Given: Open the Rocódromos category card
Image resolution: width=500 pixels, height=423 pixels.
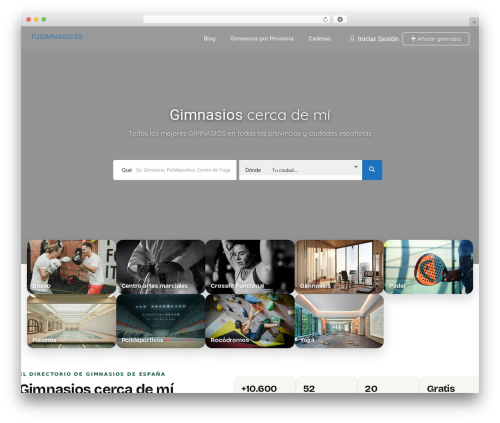Looking at the screenshot, I should coord(250,321).
